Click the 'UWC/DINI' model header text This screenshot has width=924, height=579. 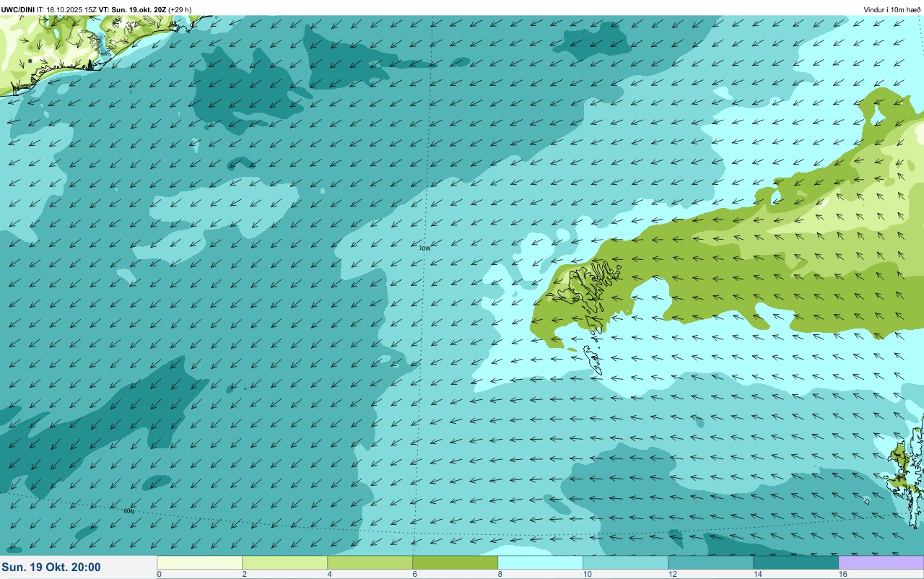(x=18, y=9)
